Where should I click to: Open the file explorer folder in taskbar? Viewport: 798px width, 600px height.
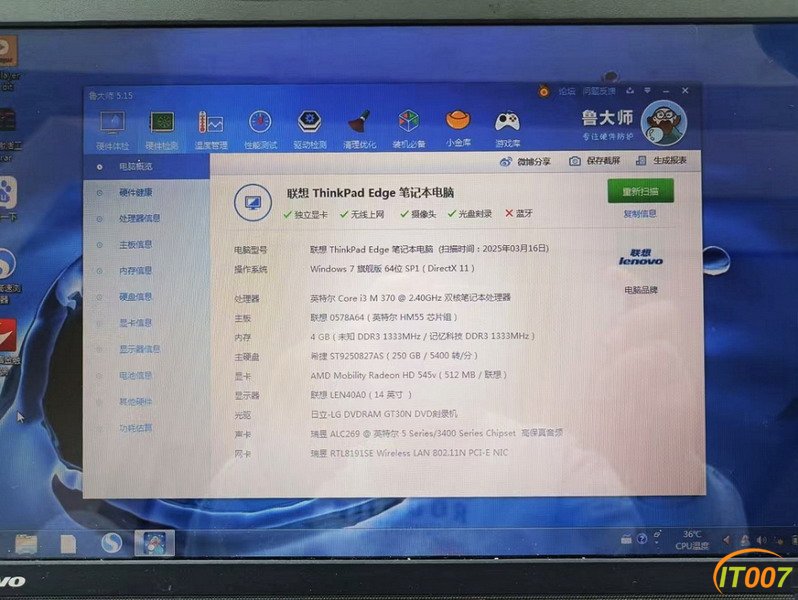point(26,543)
